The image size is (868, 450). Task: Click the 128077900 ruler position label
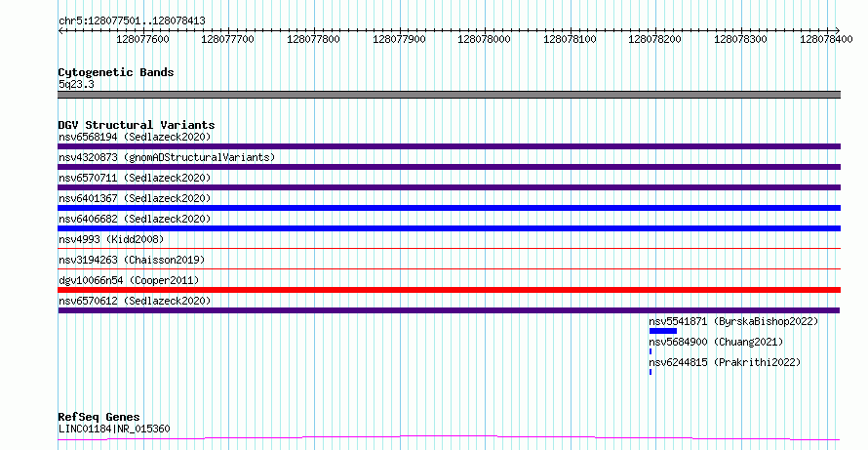(399, 39)
